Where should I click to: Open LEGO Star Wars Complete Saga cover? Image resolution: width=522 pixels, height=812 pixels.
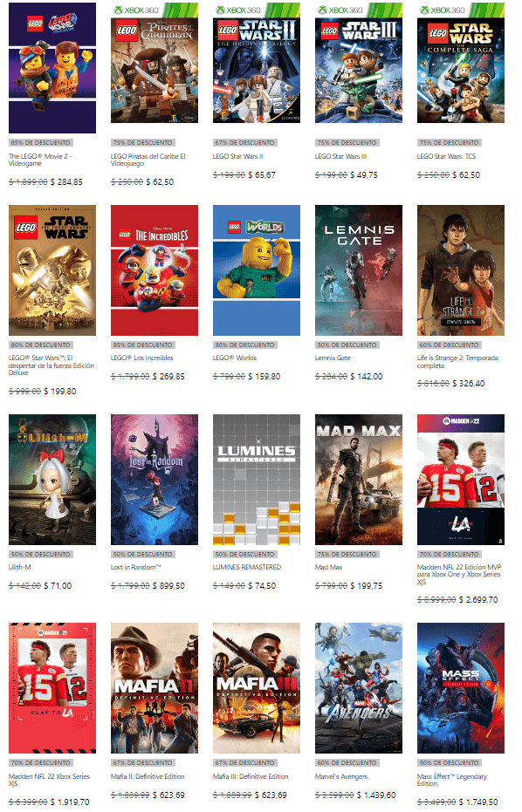point(460,63)
